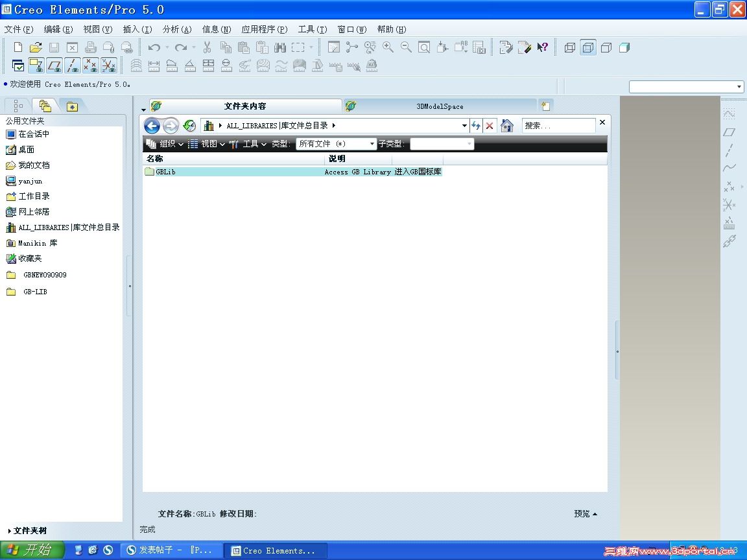747x560 pixels.
Task: Switch to Model Tree navigator tab
Action: tap(18, 105)
